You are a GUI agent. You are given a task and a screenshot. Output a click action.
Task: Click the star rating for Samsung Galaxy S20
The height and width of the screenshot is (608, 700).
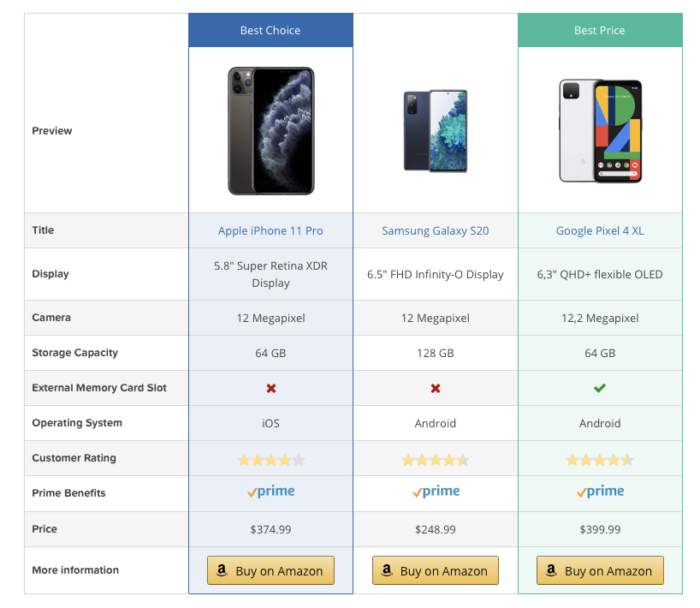436,460
